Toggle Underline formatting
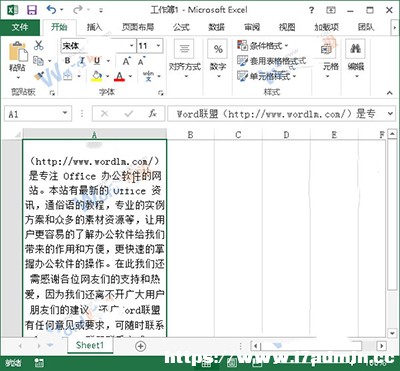 [97, 61]
